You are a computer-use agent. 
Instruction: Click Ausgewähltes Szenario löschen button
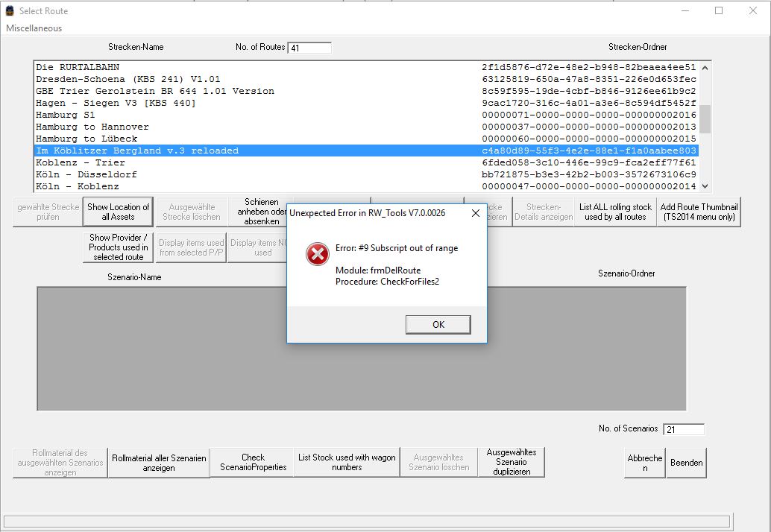[x=438, y=462]
